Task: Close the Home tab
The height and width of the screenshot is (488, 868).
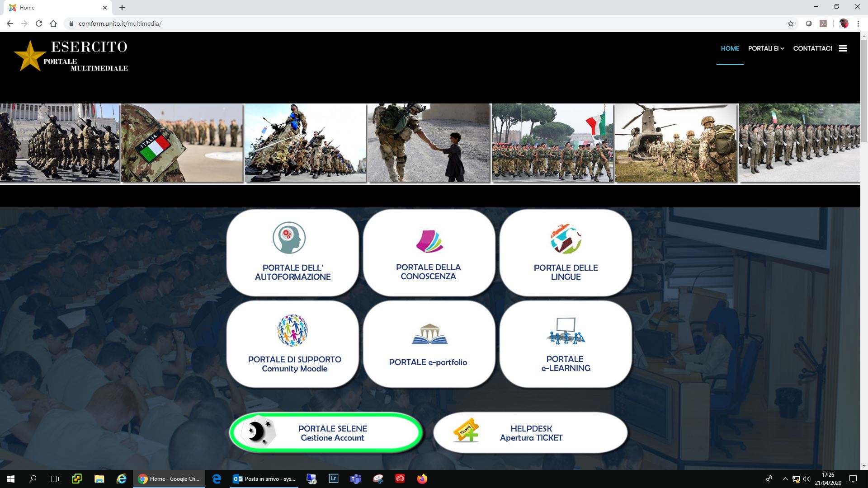Action: (x=105, y=8)
